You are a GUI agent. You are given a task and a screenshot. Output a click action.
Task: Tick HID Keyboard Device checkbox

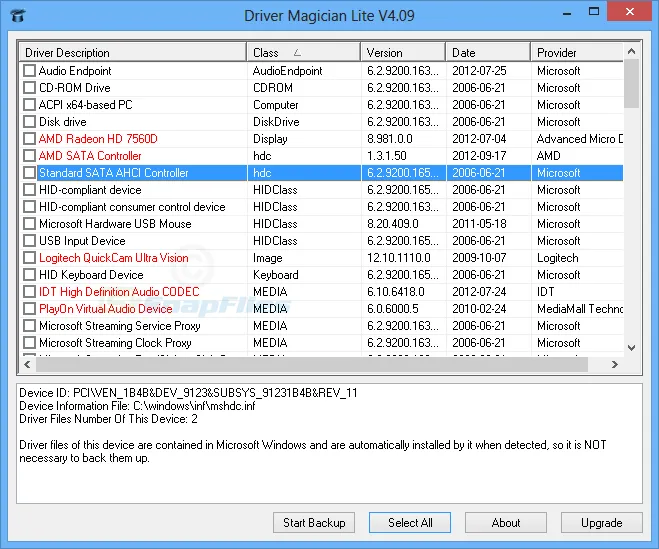(29, 275)
